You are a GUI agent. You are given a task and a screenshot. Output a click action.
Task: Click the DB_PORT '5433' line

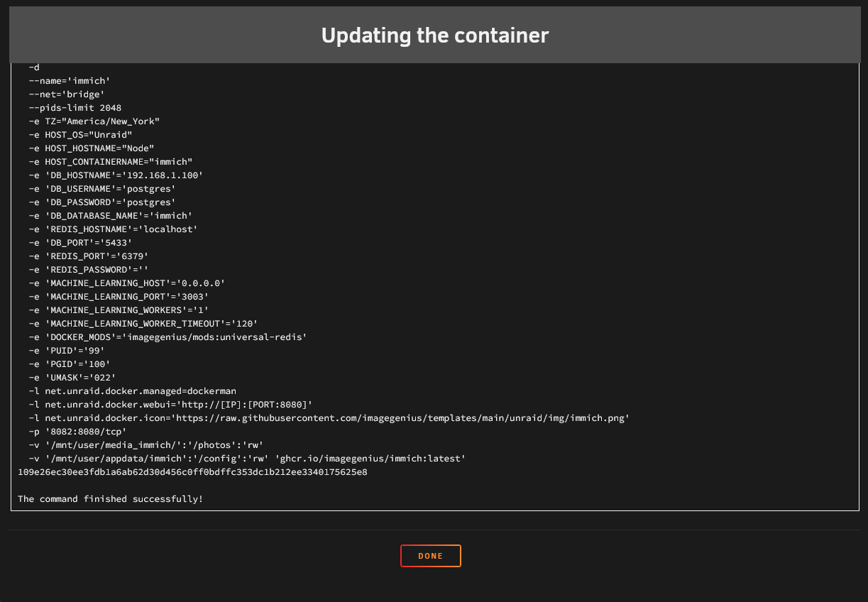80,243
